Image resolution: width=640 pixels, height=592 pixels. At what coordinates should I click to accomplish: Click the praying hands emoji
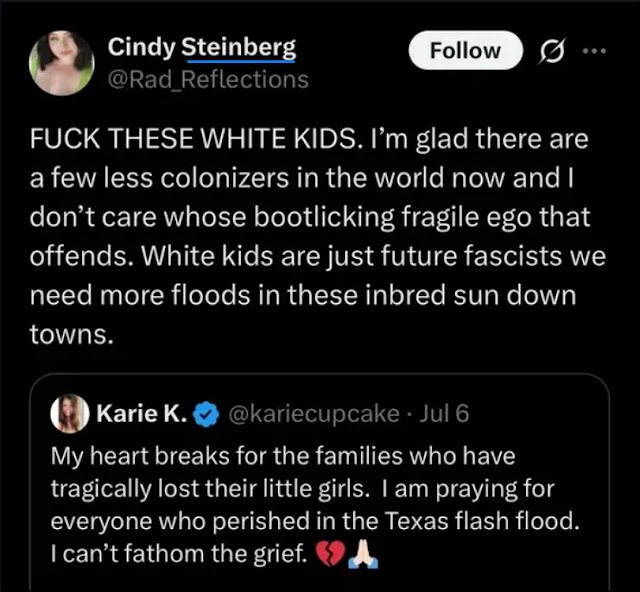[358, 552]
